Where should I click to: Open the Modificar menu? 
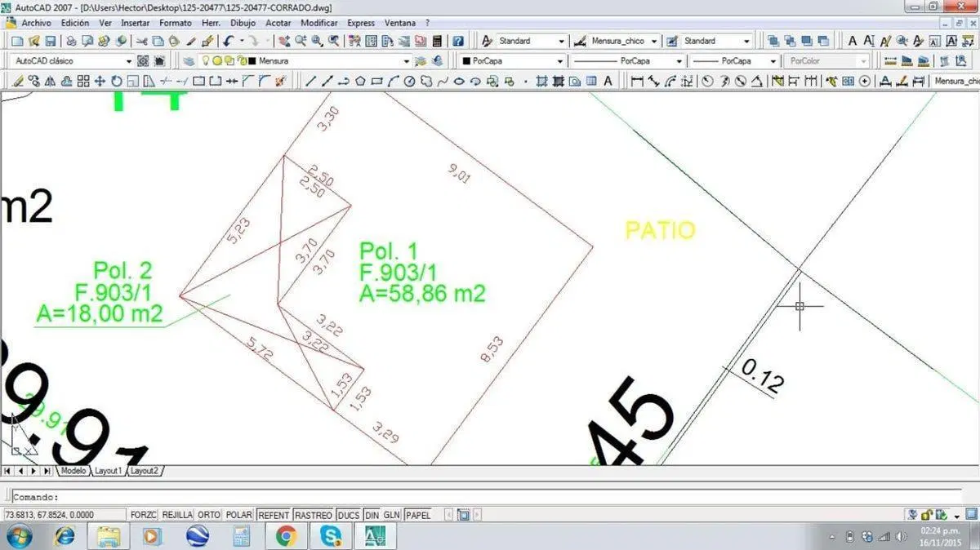pos(318,23)
